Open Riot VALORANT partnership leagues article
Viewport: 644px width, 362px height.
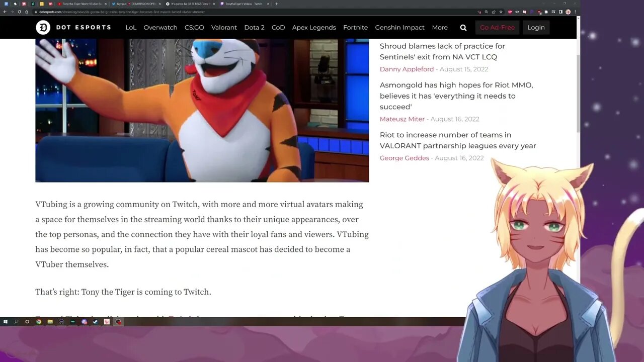(x=458, y=140)
